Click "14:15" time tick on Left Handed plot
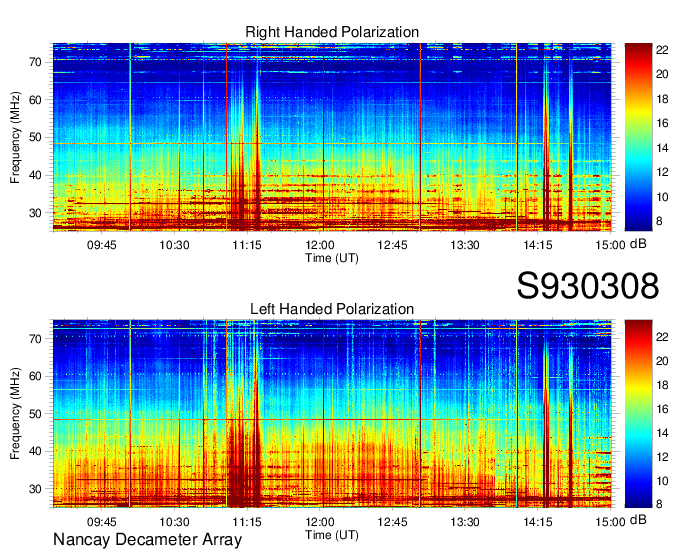680x552 pixels. click(538, 522)
